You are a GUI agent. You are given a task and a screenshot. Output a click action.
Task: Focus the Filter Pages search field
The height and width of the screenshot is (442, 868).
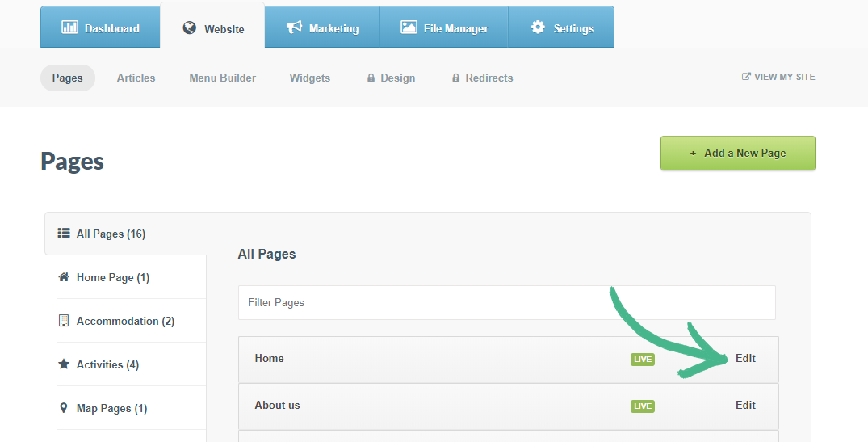506,302
